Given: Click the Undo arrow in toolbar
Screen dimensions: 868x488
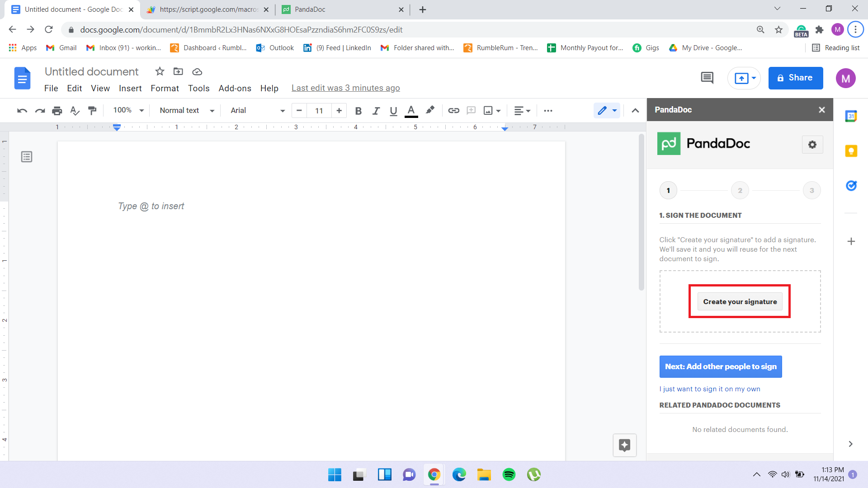Looking at the screenshot, I should [x=22, y=111].
